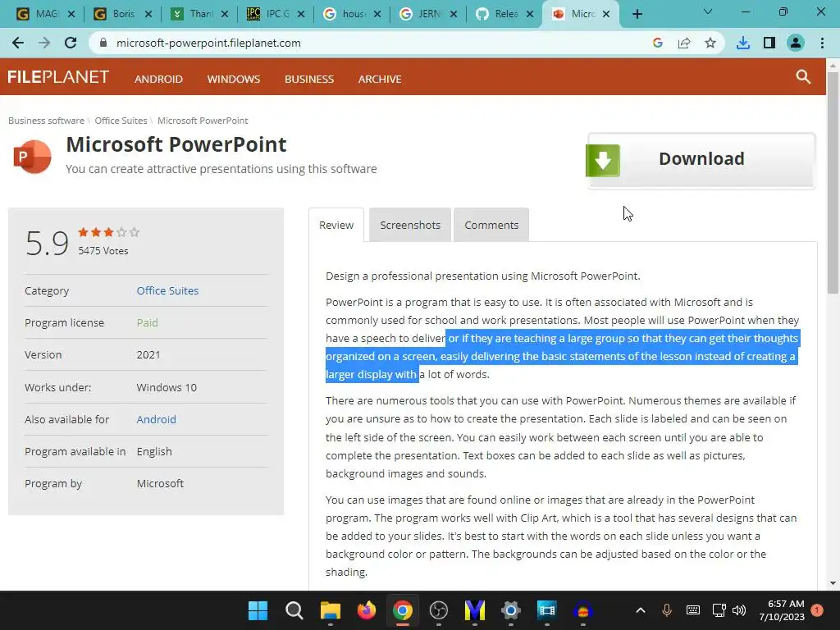Follow the Office Suites breadcrumb link
The height and width of the screenshot is (630, 840).
coord(121,121)
